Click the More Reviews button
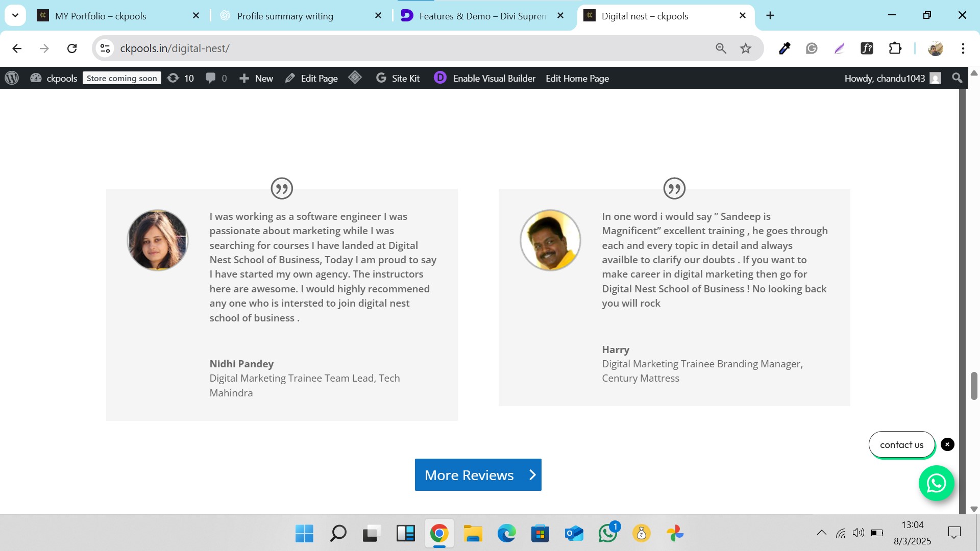This screenshot has width=980, height=551. click(x=478, y=474)
